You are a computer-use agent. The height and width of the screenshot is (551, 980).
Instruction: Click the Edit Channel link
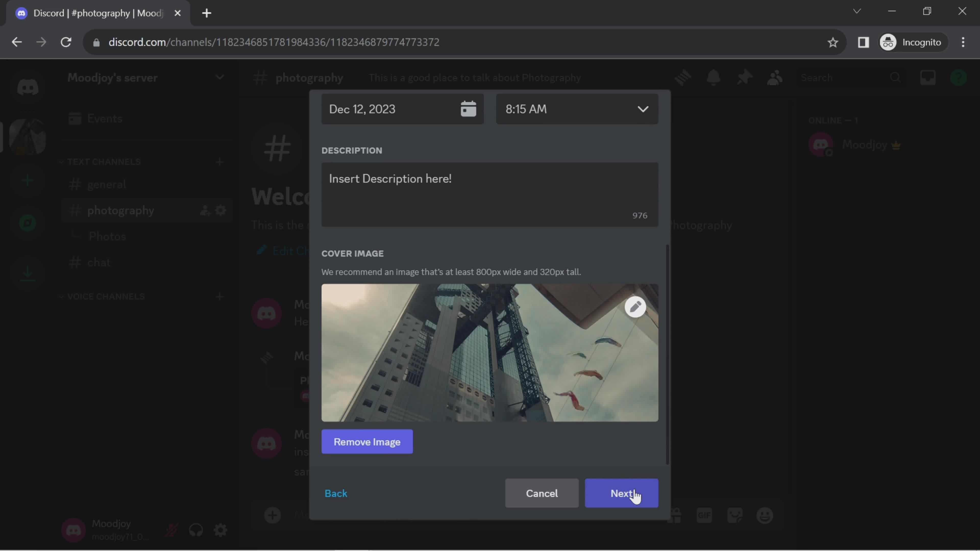283,251
